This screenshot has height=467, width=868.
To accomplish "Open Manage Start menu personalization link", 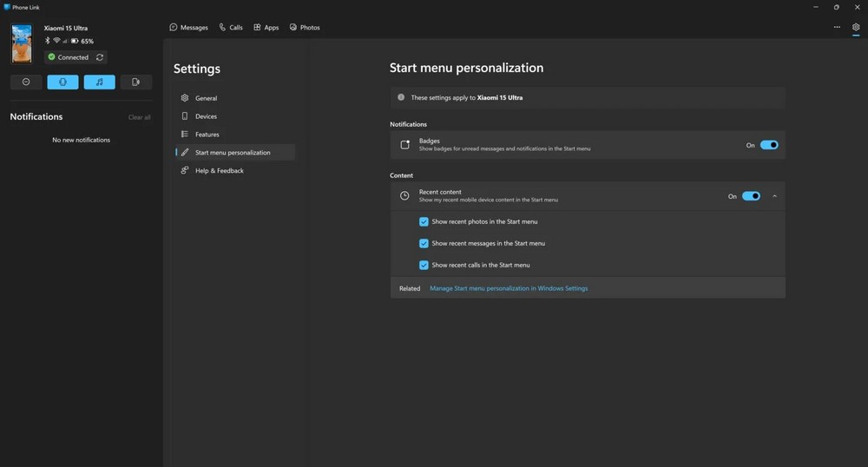I will [509, 288].
